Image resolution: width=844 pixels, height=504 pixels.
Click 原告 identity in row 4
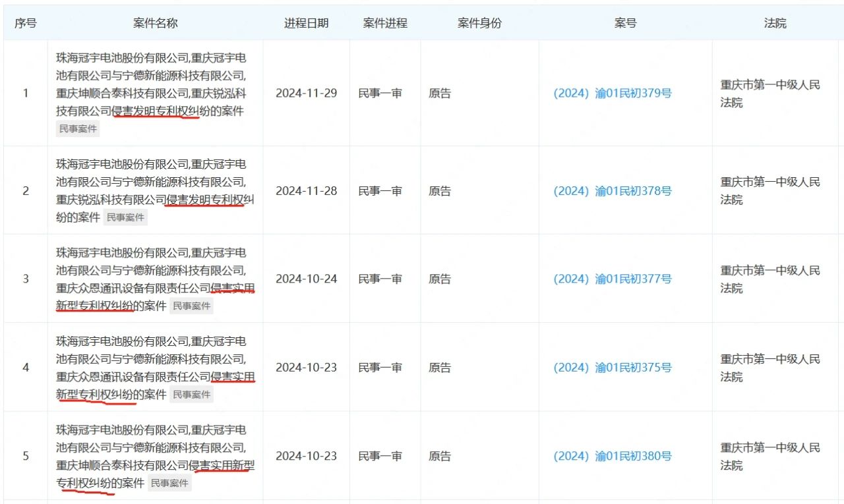pyautogui.click(x=440, y=368)
